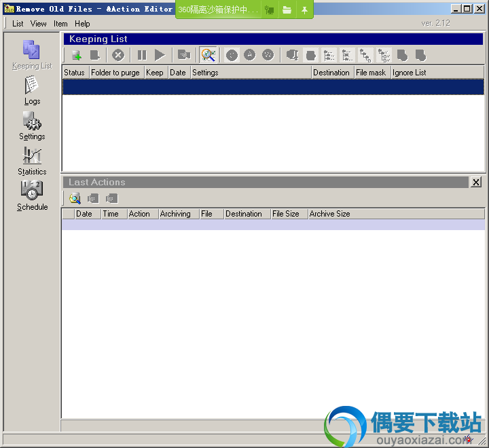The height and width of the screenshot is (448, 489).
Task: Toggle the magnifier test mode icon
Action: point(208,55)
